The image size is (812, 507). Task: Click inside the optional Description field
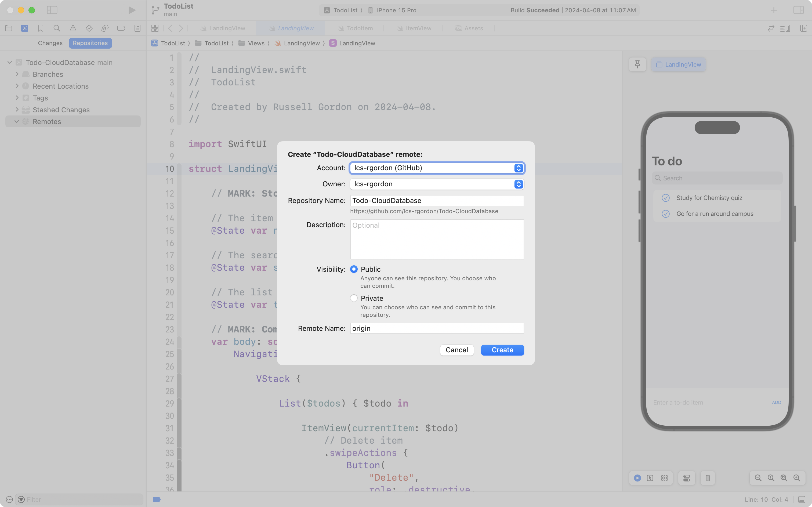(x=436, y=239)
